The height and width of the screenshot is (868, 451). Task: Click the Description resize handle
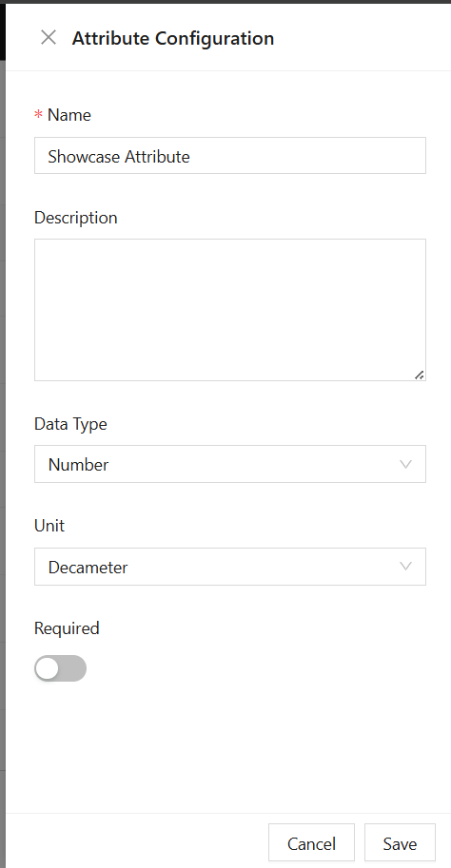(420, 375)
